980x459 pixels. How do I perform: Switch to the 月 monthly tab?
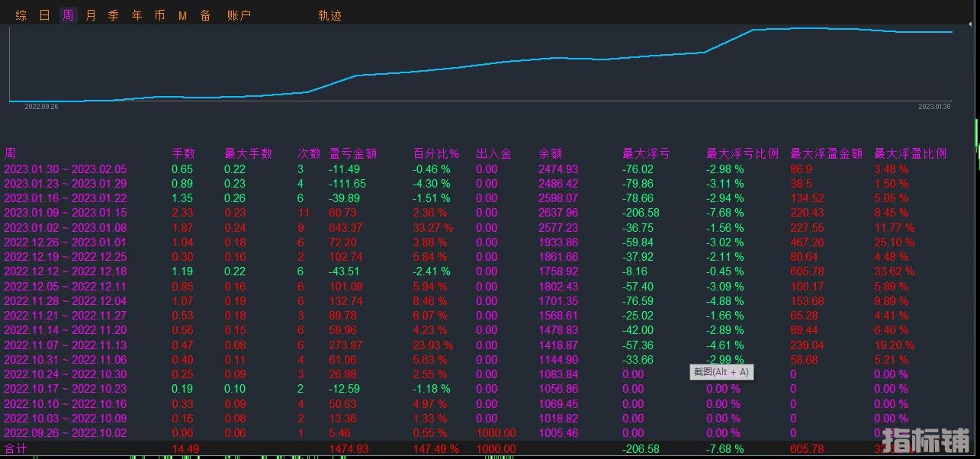tap(91, 15)
